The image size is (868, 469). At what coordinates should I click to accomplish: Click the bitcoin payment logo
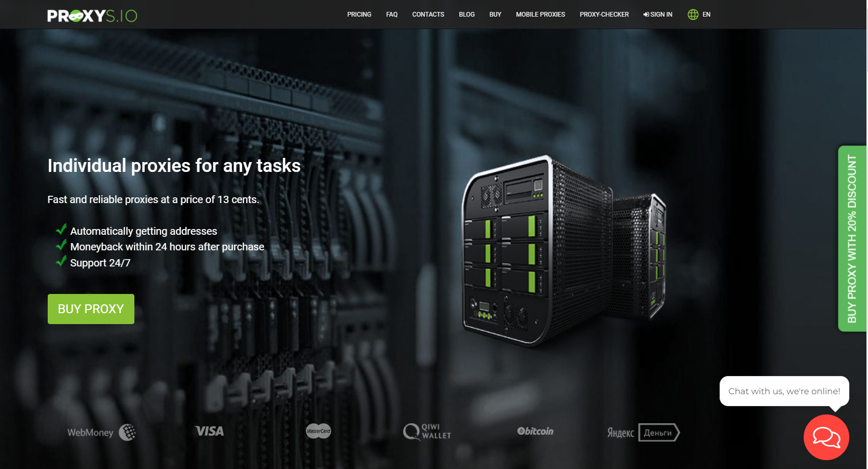(x=535, y=431)
